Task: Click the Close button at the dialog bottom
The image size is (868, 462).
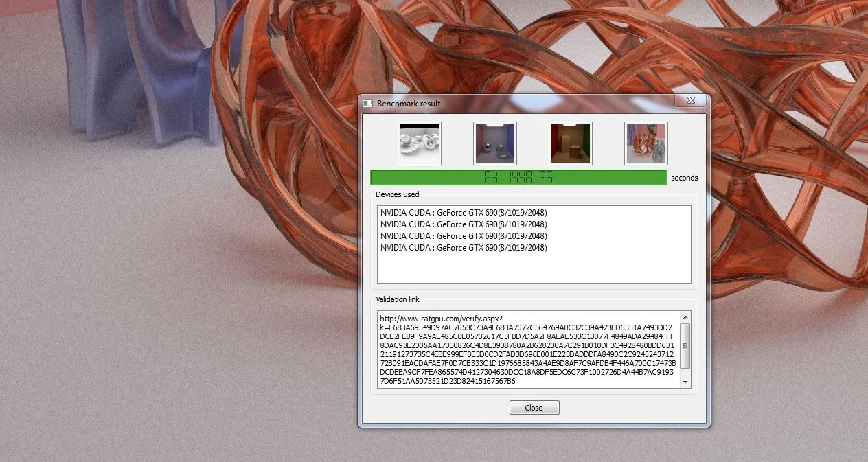Action: coord(534,408)
